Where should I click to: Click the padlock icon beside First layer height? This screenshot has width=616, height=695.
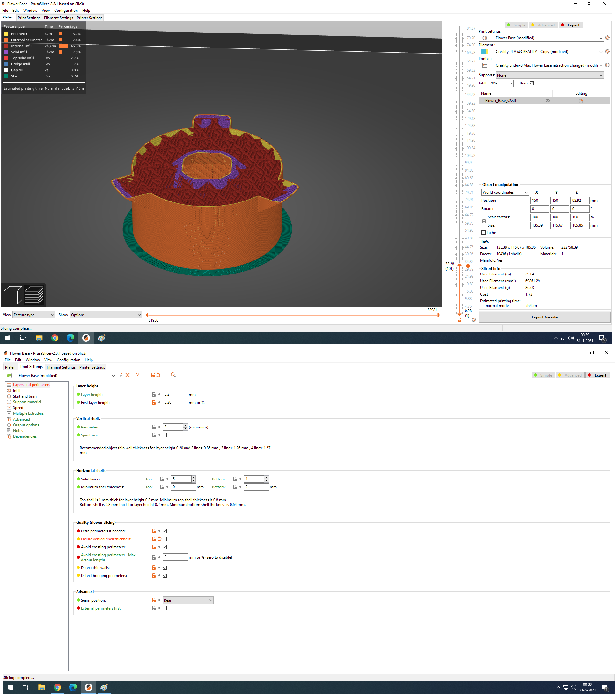coord(153,402)
